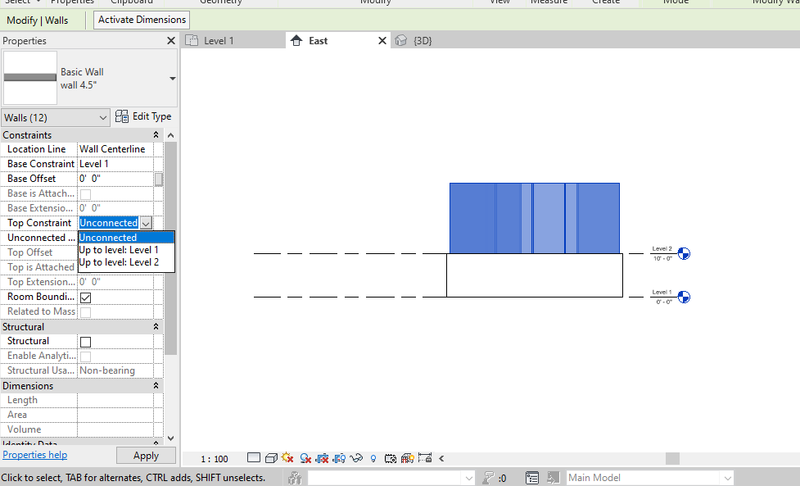Image resolution: width=800 pixels, height=486 pixels.
Task: Click Show Analytical Model icon
Action: pos(407,458)
